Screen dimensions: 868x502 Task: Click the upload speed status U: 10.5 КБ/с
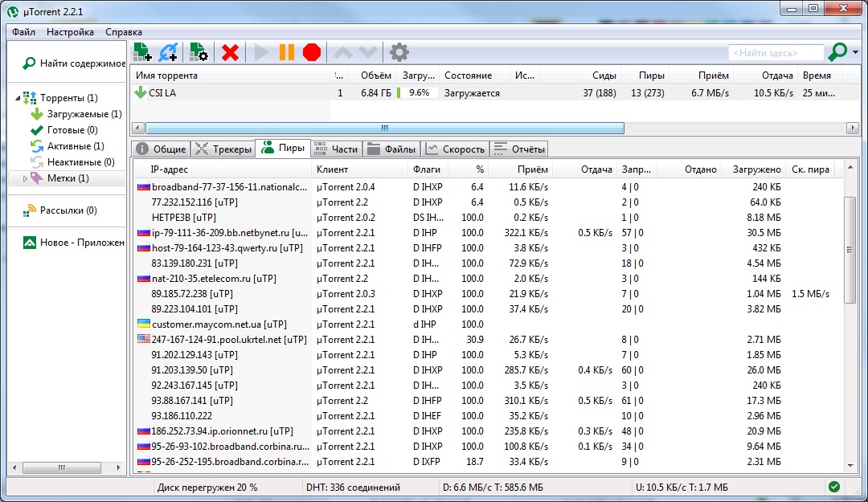click(x=682, y=488)
